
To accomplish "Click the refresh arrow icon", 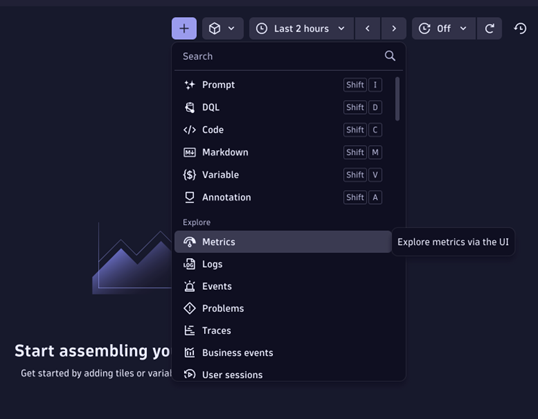I will pos(489,28).
